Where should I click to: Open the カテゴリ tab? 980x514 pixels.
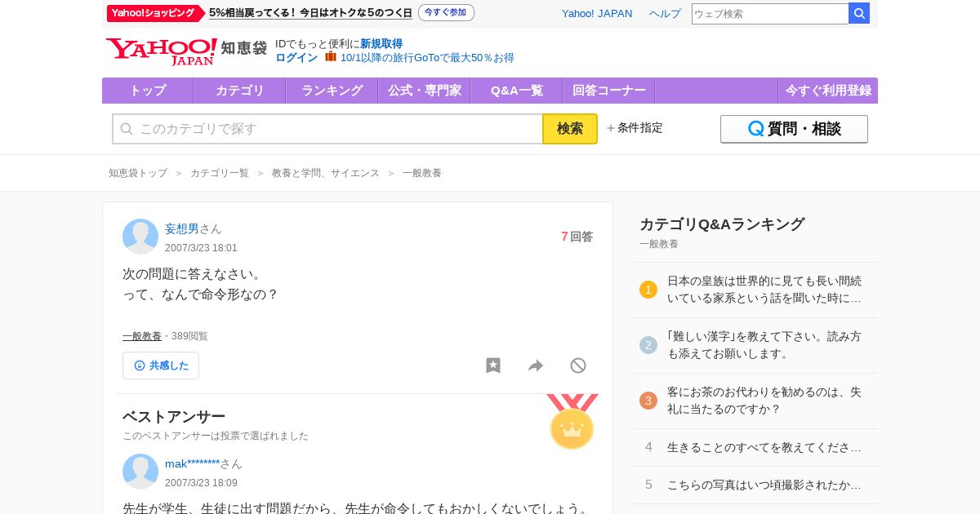pyautogui.click(x=240, y=91)
